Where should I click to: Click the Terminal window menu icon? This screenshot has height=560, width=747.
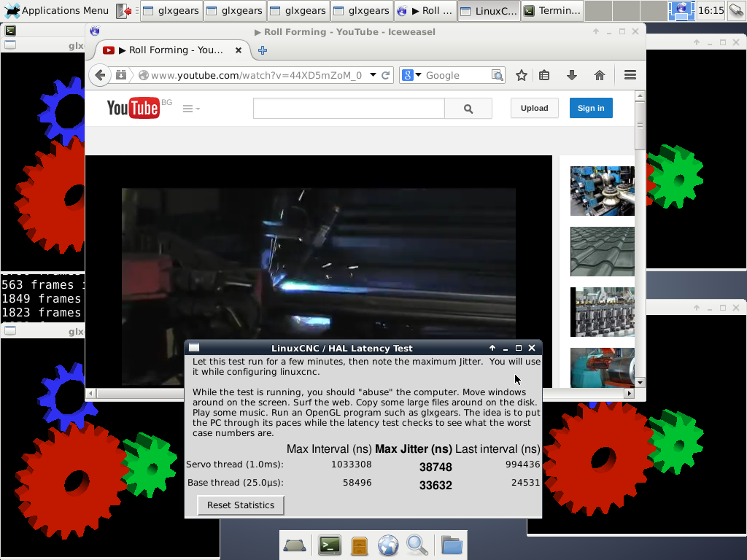(x=10, y=31)
